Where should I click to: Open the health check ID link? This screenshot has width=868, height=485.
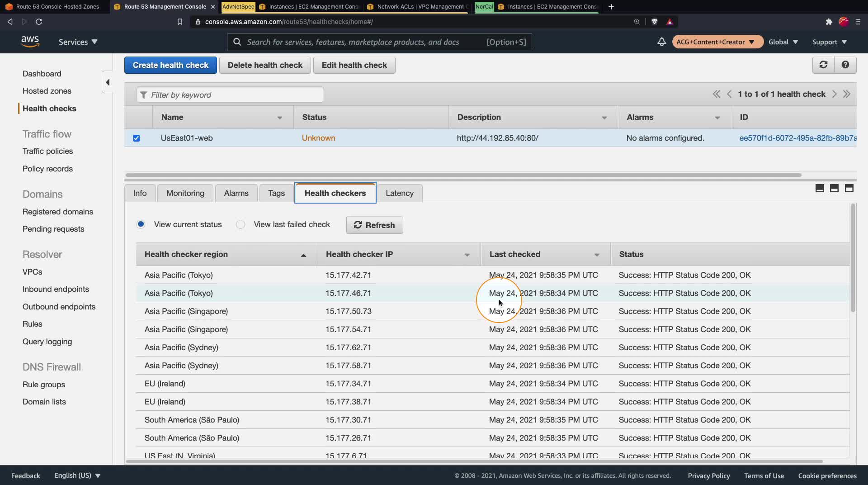point(797,138)
